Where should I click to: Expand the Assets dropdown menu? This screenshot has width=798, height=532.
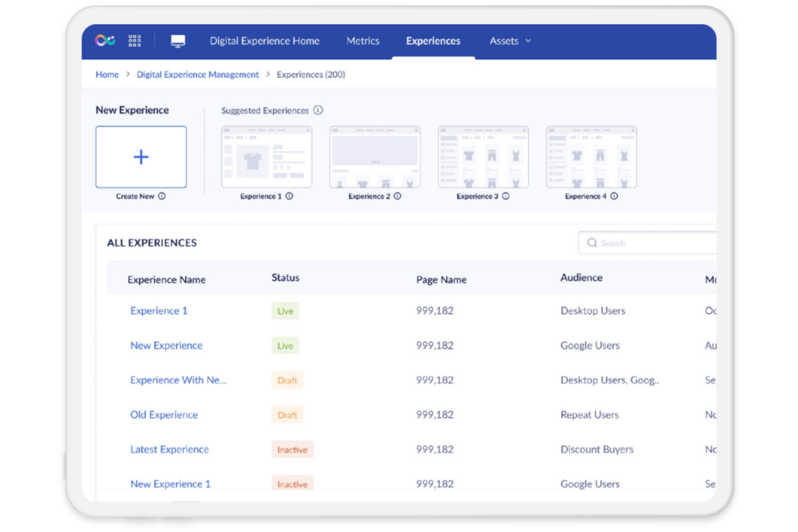[x=509, y=40]
